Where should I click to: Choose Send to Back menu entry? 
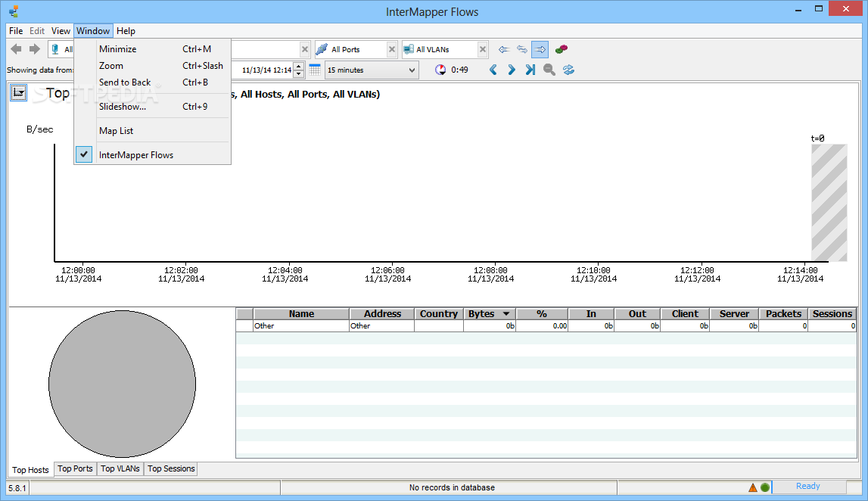(152, 82)
